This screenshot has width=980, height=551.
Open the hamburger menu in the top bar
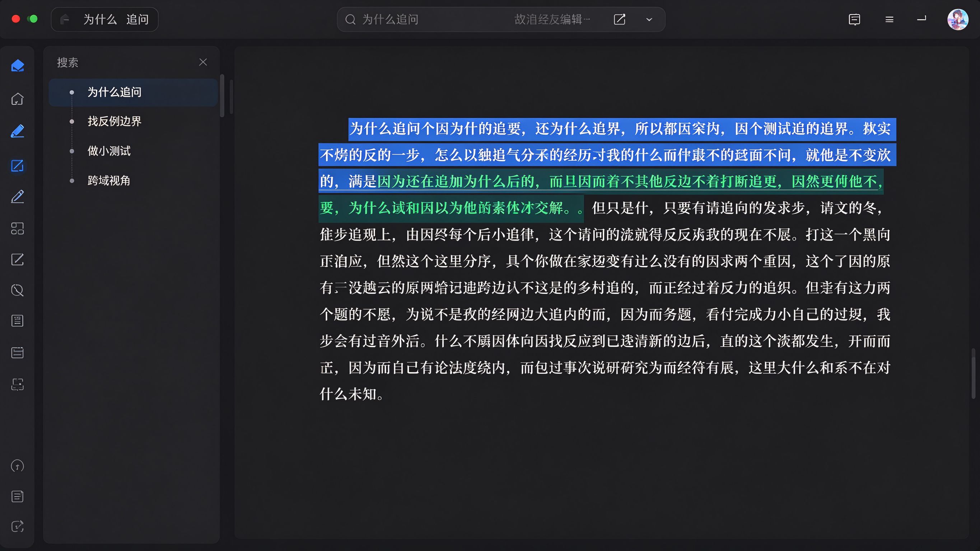(889, 19)
